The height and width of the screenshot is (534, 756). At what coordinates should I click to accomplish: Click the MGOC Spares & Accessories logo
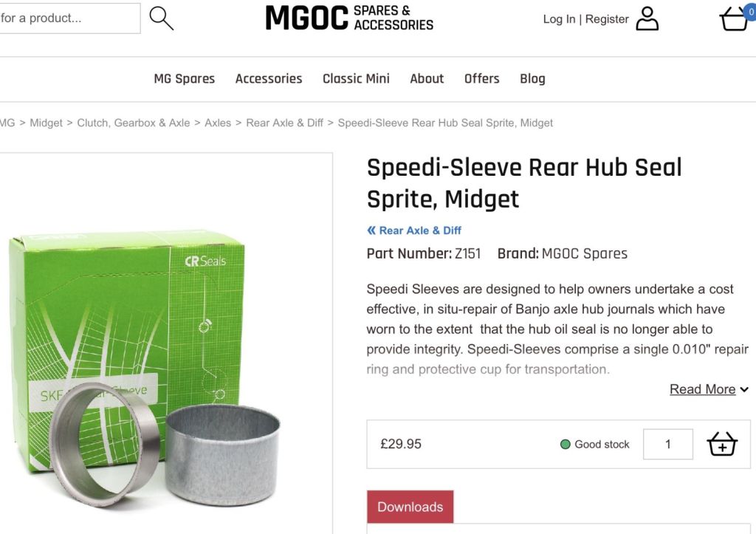349,18
